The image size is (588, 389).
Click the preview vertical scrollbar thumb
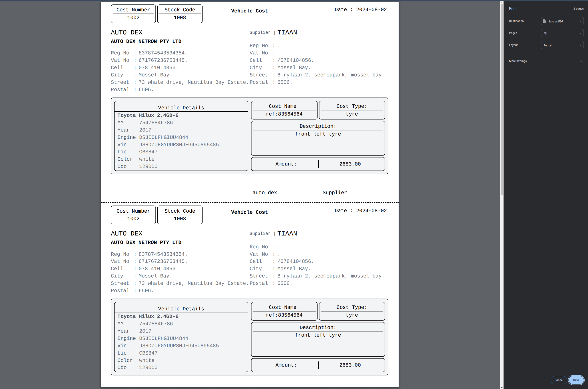click(x=502, y=99)
